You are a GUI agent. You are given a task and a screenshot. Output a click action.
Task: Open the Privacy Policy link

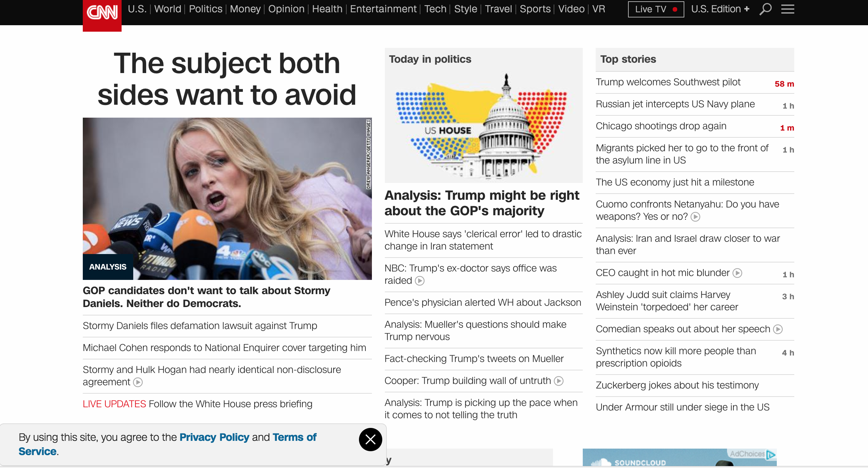pos(214,437)
